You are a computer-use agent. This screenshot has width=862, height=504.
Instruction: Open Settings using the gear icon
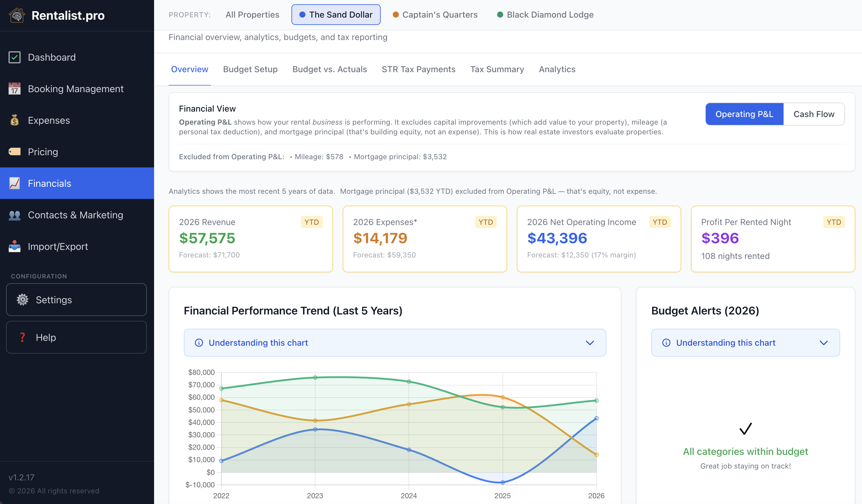[22, 300]
